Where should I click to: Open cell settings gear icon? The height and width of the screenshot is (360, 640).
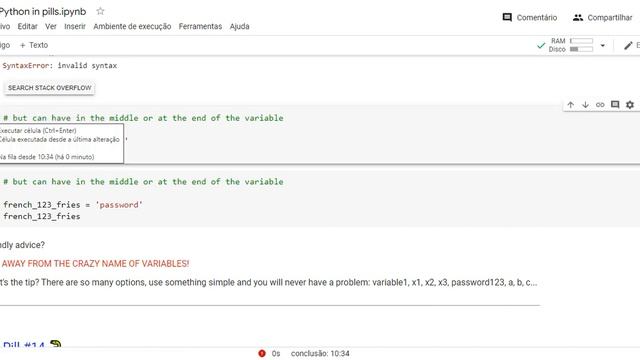[630, 105]
